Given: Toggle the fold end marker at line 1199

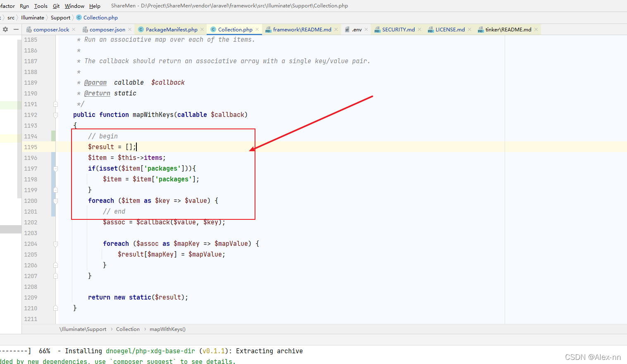Looking at the screenshot, I should (55, 190).
